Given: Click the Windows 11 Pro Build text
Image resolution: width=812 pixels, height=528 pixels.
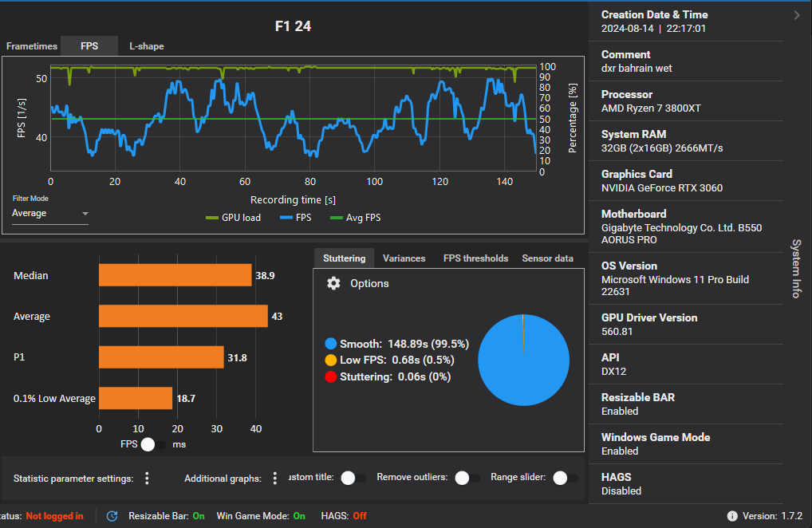Looking at the screenshot, I should [676, 286].
